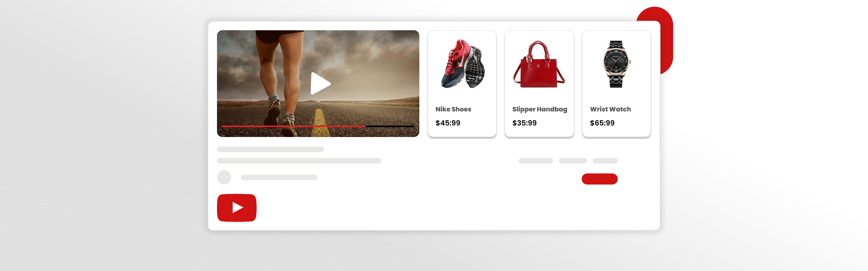Select the $45:99 price label
Viewport: 868px width, 271px height.
point(448,123)
